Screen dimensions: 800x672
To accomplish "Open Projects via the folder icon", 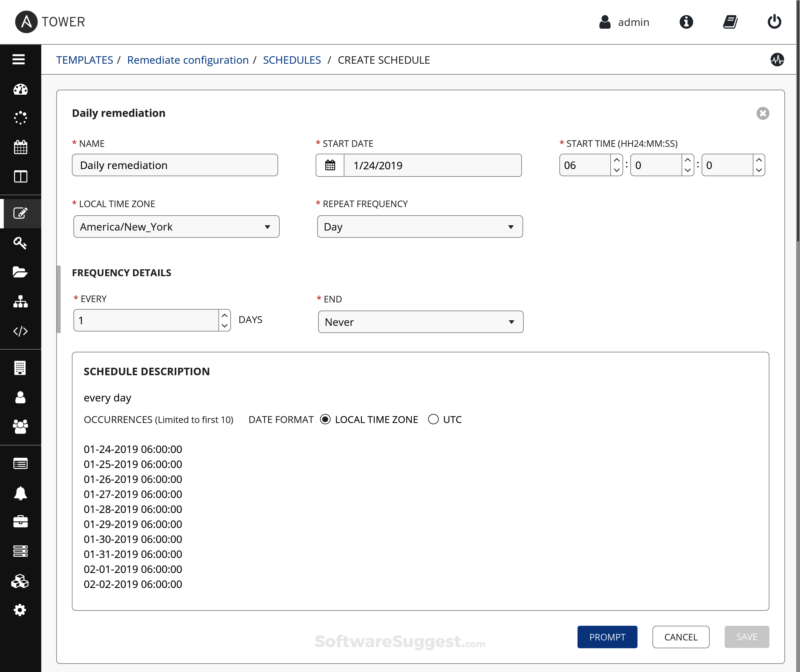I will tap(20, 272).
